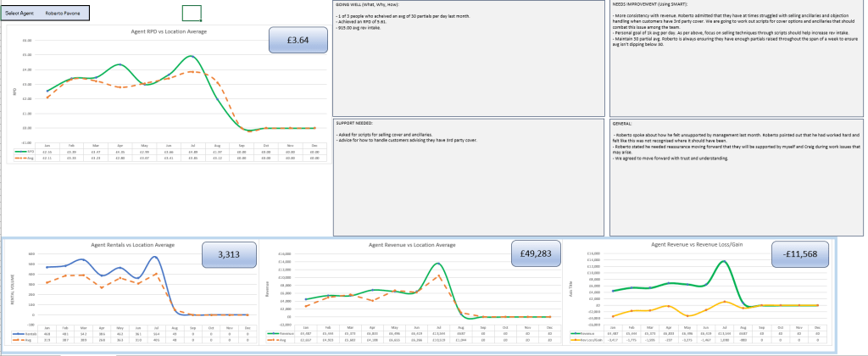Select the -£11,568 revenue loss box
Screen dimensions: 868x356
805,254
